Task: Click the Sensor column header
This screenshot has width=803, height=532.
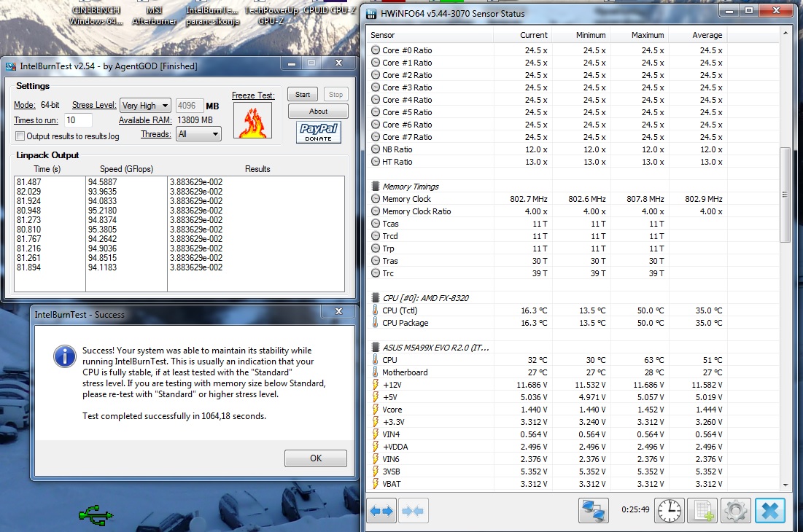Action: [x=431, y=35]
